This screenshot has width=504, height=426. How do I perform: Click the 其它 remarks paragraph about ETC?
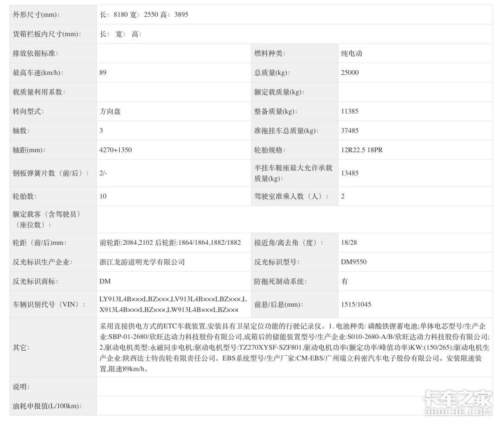click(294, 347)
